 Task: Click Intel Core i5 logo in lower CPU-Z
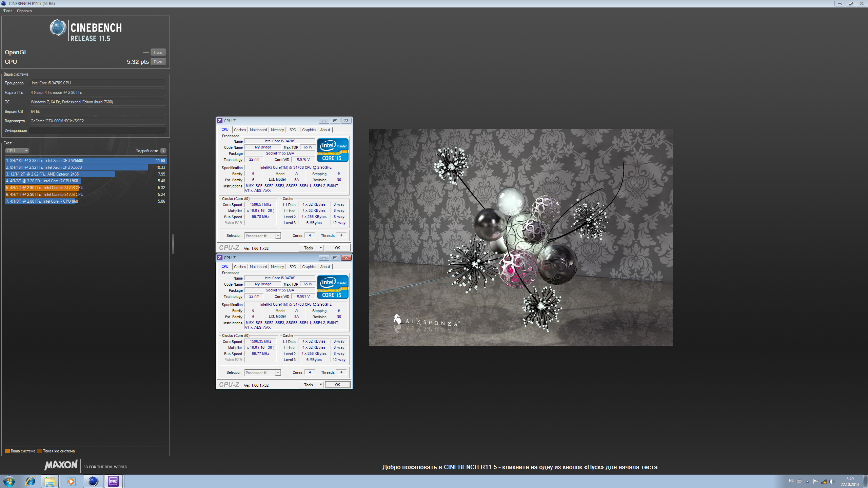(x=333, y=287)
